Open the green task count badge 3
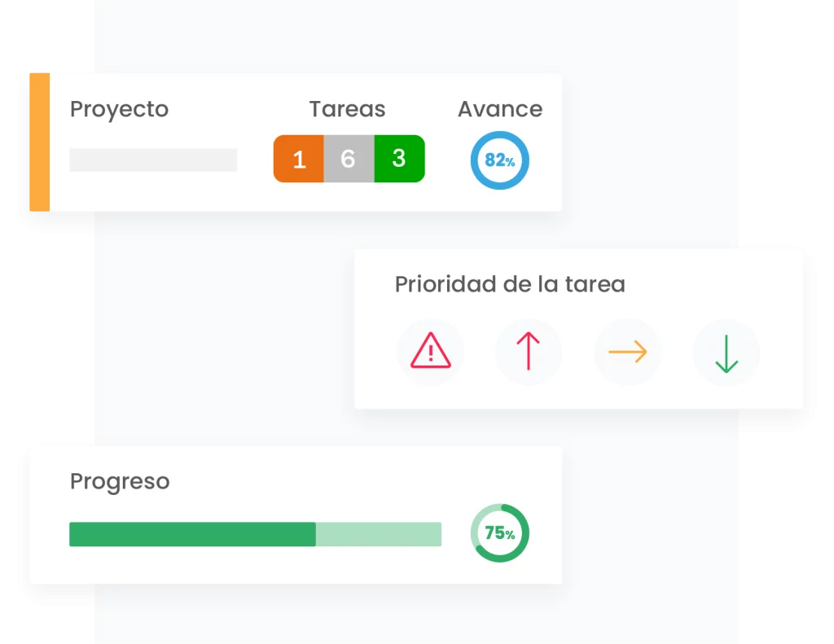Image resolution: width=834 pixels, height=644 pixels. coord(399,159)
